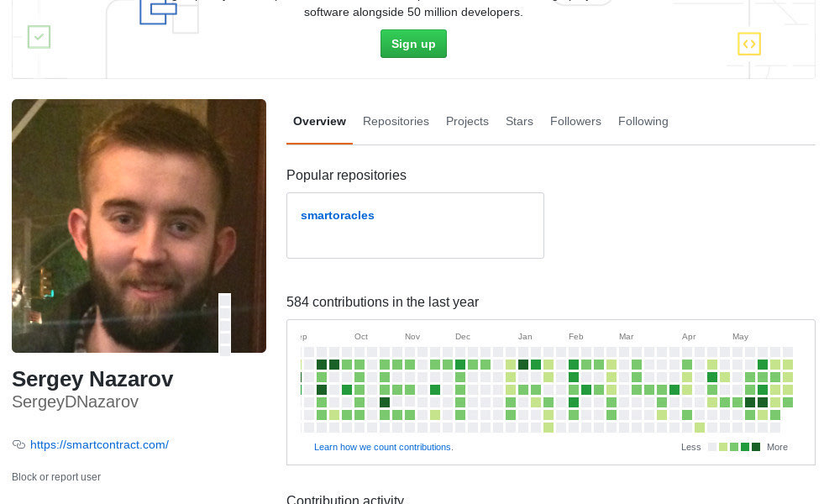Click the yellow code brackets icon in banner
This screenshot has height=504, width=824.
coord(748,44)
